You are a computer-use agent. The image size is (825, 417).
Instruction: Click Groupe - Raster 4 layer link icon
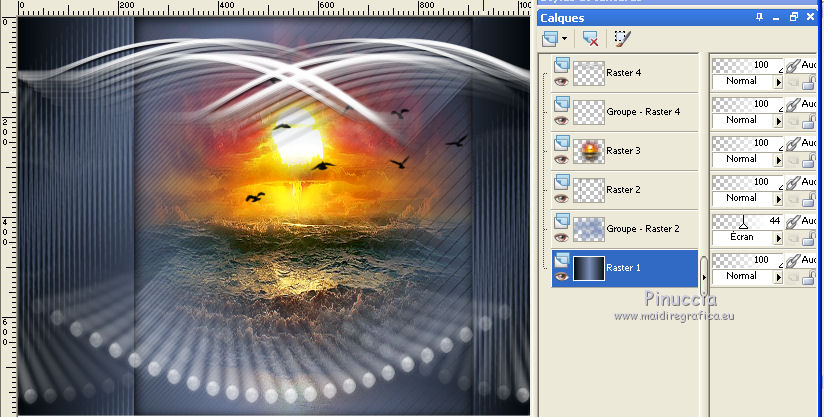pyautogui.click(x=793, y=105)
